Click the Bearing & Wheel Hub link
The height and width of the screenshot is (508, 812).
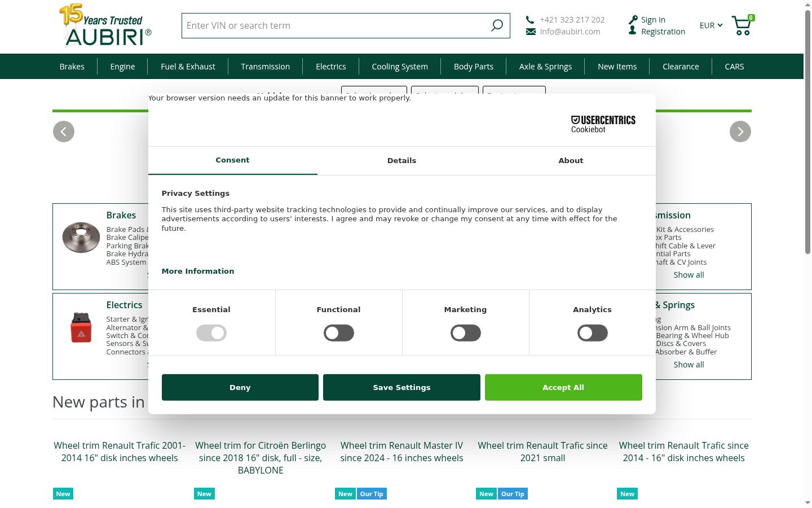[x=692, y=335]
